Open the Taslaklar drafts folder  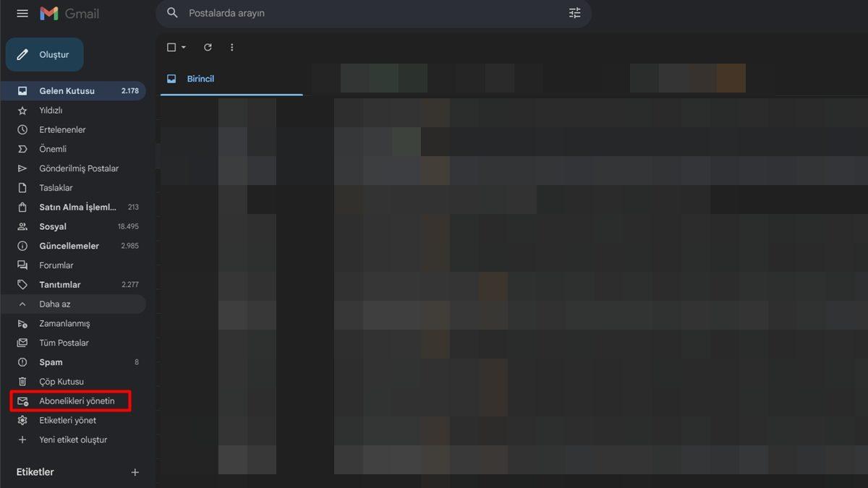coord(56,188)
